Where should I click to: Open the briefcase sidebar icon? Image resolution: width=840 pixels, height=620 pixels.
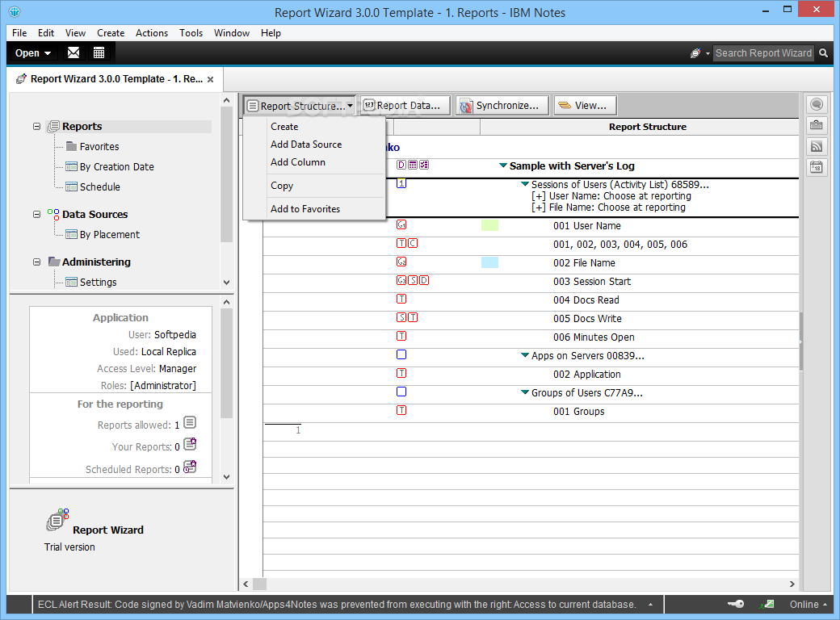[x=817, y=125]
